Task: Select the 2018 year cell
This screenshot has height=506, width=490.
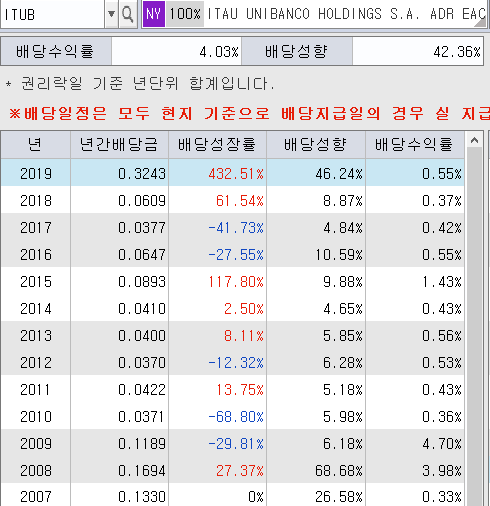Action: (36, 201)
